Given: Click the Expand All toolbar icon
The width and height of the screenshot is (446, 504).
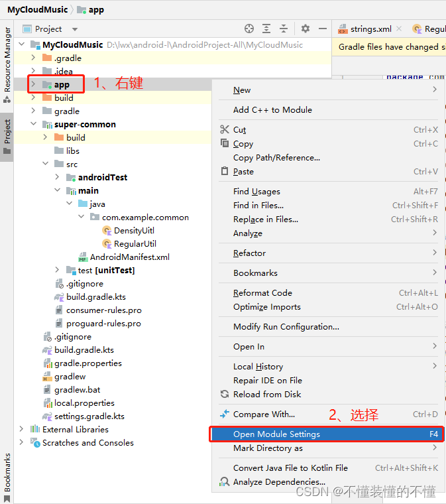Looking at the screenshot, I should pos(266,29).
